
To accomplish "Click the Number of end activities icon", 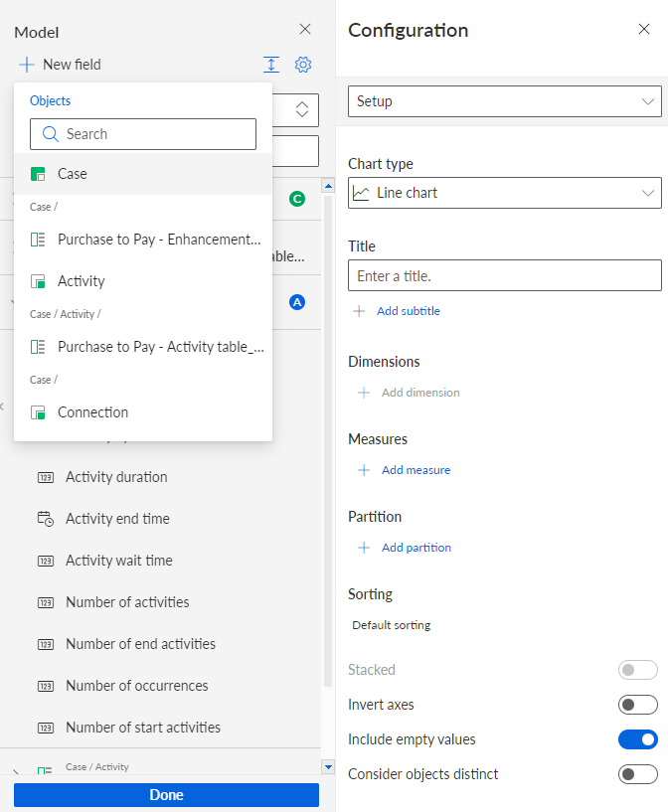I will (x=46, y=644).
